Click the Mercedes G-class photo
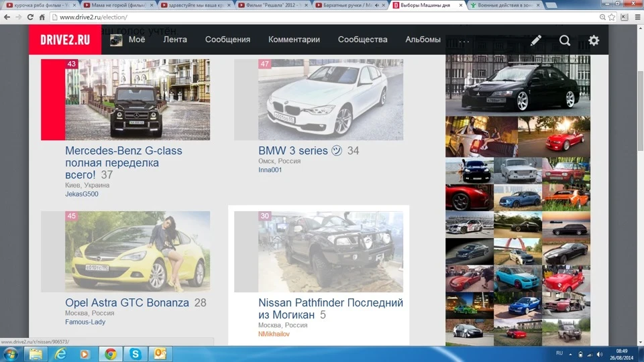Screen dimensions: 644x362 point(138,100)
